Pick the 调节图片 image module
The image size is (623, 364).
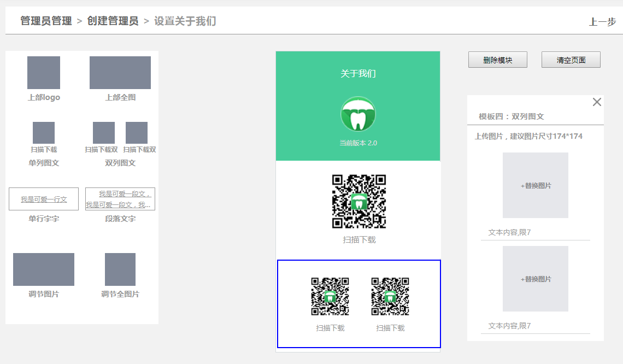[x=44, y=269]
